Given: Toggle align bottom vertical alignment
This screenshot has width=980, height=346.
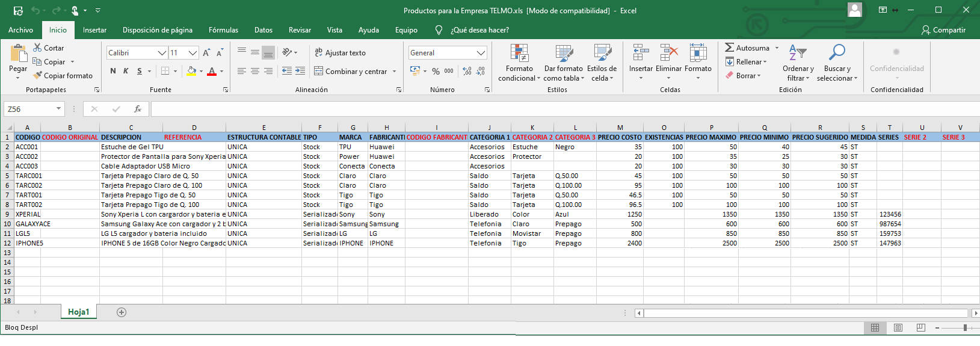Looking at the screenshot, I should [268, 53].
